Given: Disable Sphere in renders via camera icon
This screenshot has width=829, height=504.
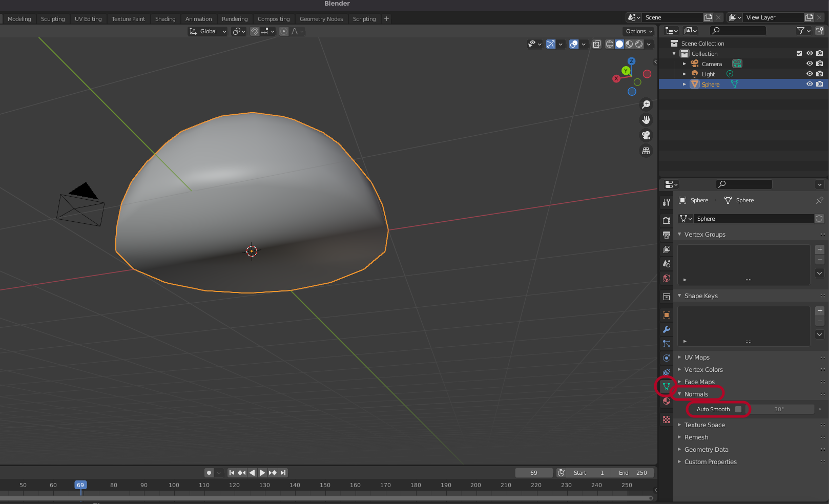Looking at the screenshot, I should [x=820, y=84].
